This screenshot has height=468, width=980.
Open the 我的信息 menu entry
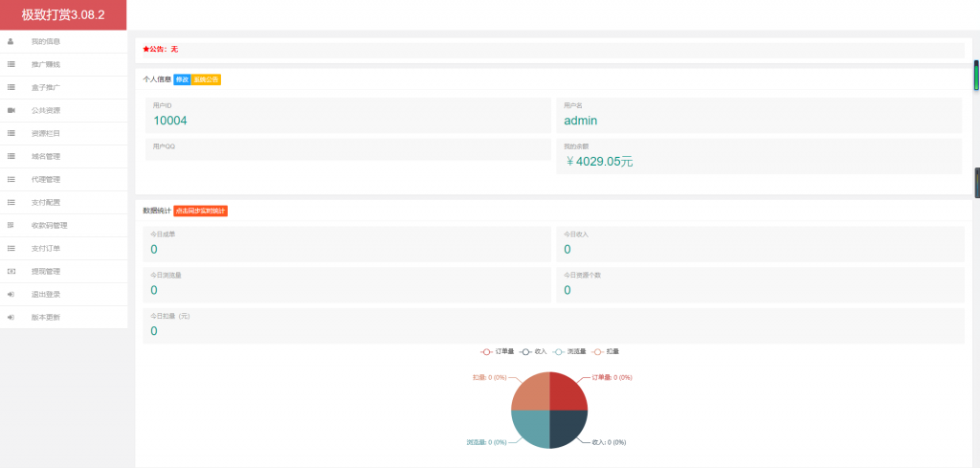coord(64,42)
